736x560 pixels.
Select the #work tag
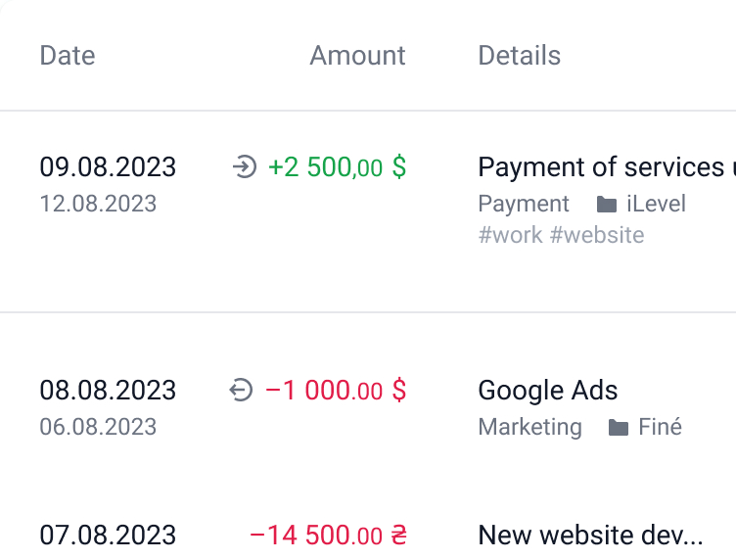coord(510,235)
